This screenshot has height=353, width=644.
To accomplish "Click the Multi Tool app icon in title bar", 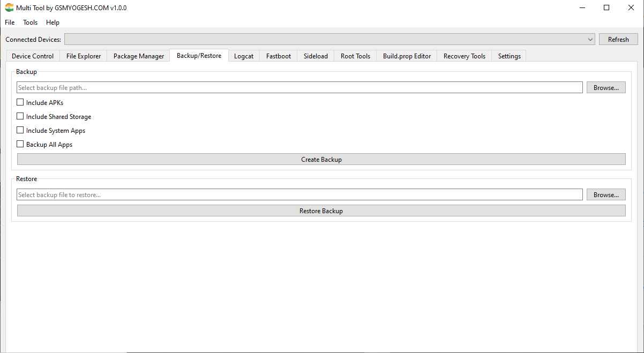I will point(9,8).
